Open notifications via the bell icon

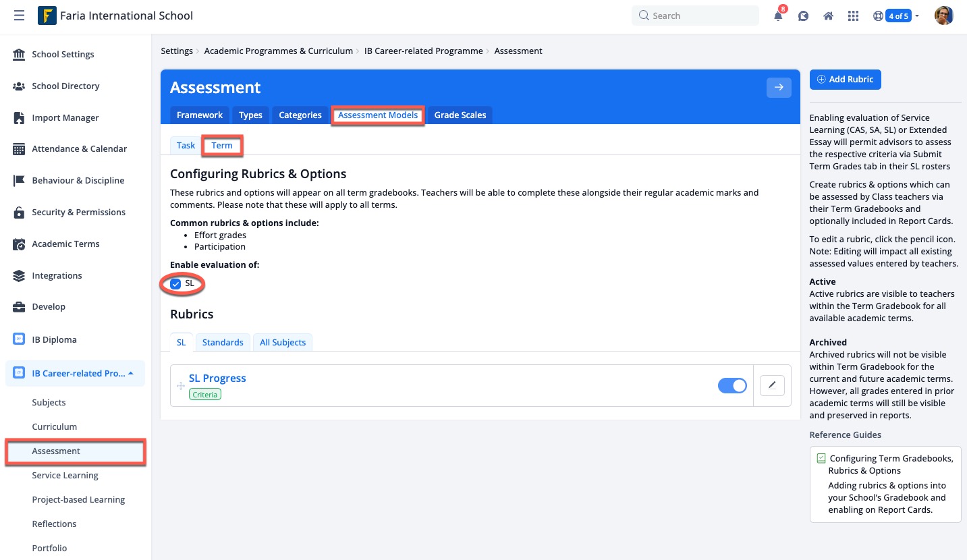(777, 15)
